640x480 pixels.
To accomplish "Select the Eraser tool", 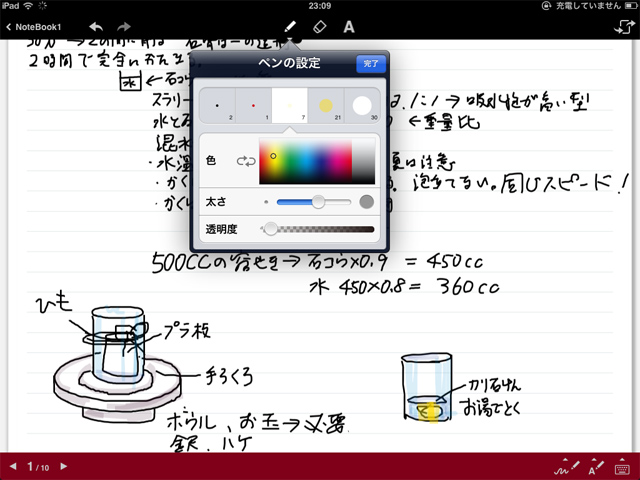I will [x=321, y=27].
